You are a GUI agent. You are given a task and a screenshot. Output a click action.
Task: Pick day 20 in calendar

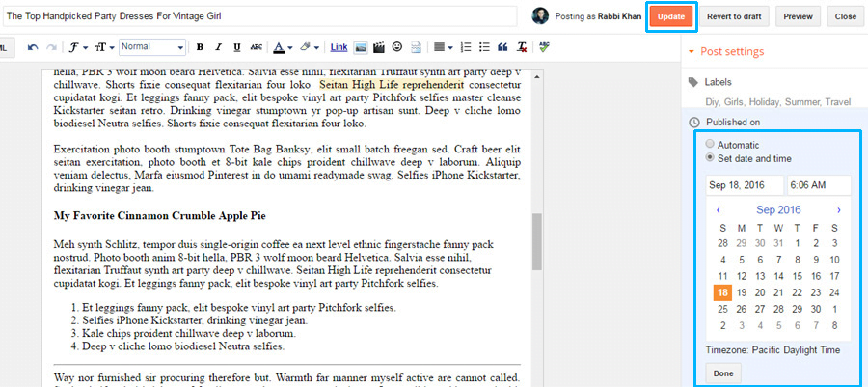[760, 292]
